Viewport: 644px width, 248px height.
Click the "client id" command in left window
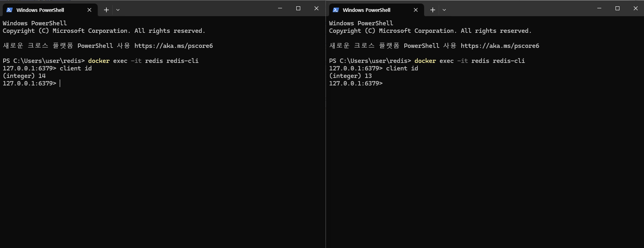pos(76,68)
